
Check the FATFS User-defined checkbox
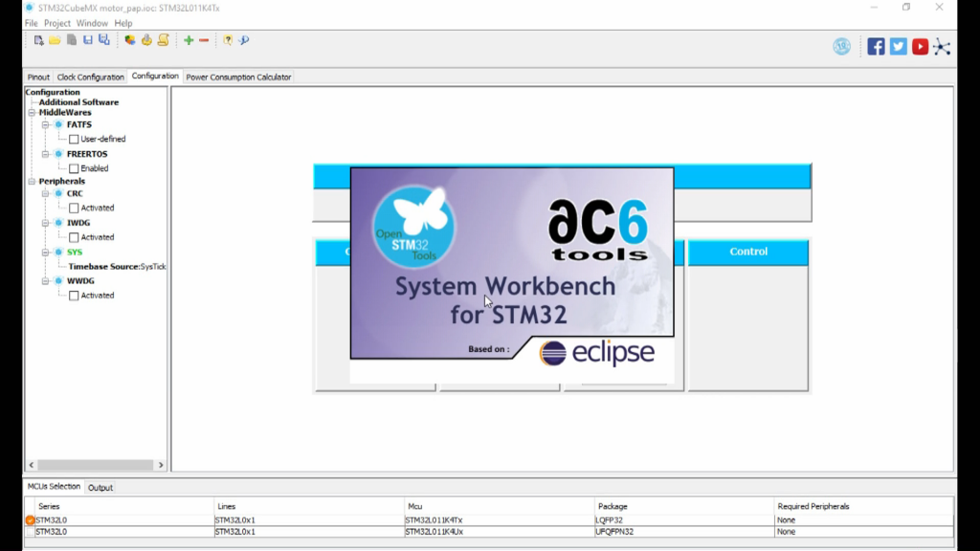point(74,140)
